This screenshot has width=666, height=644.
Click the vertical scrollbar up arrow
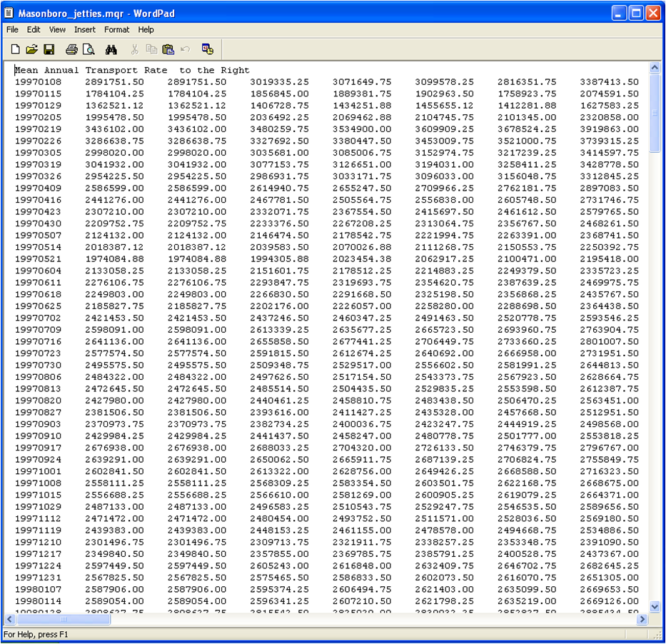point(655,68)
